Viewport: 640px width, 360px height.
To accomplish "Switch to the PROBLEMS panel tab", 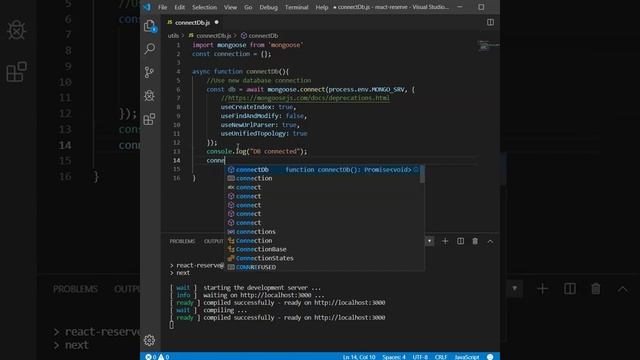I will click(x=182, y=241).
